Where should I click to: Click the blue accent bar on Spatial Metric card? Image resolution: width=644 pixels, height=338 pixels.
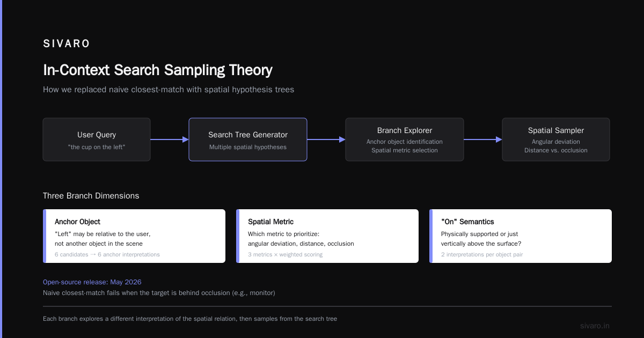point(238,236)
